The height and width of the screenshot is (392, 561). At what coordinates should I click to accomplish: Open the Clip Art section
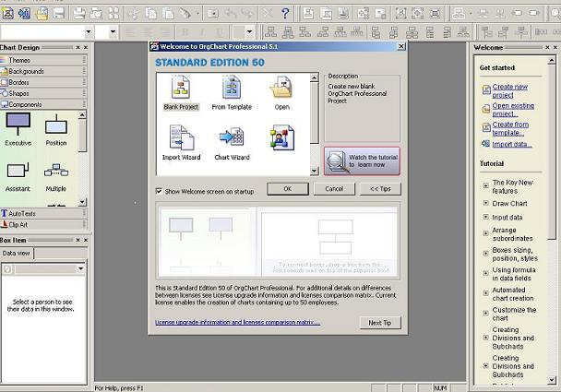coord(43,225)
